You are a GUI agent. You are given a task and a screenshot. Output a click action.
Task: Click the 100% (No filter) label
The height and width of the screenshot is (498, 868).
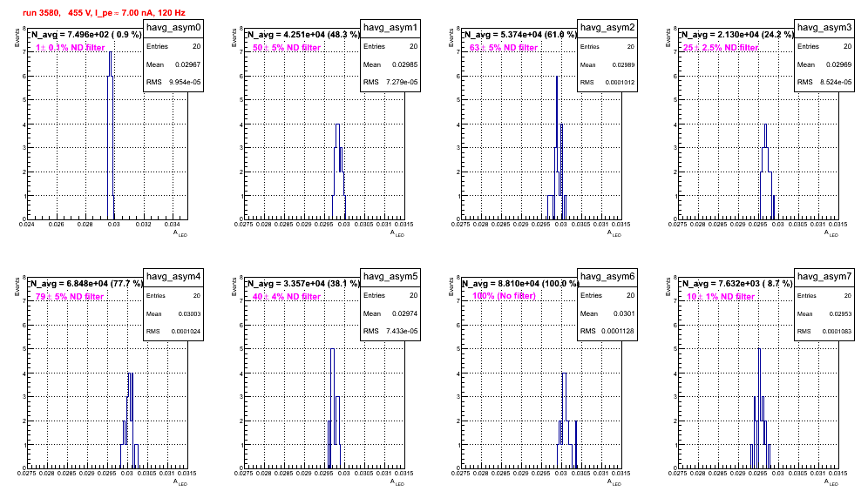click(x=505, y=296)
